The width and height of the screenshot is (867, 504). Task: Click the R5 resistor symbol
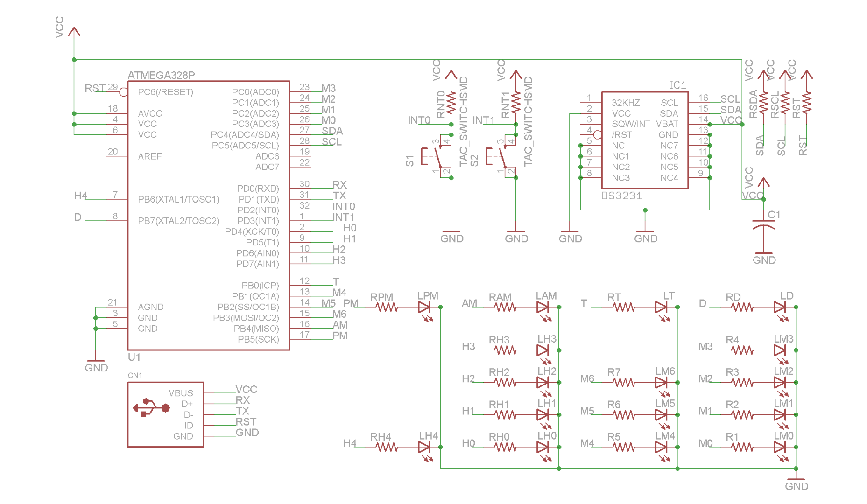[x=624, y=447]
